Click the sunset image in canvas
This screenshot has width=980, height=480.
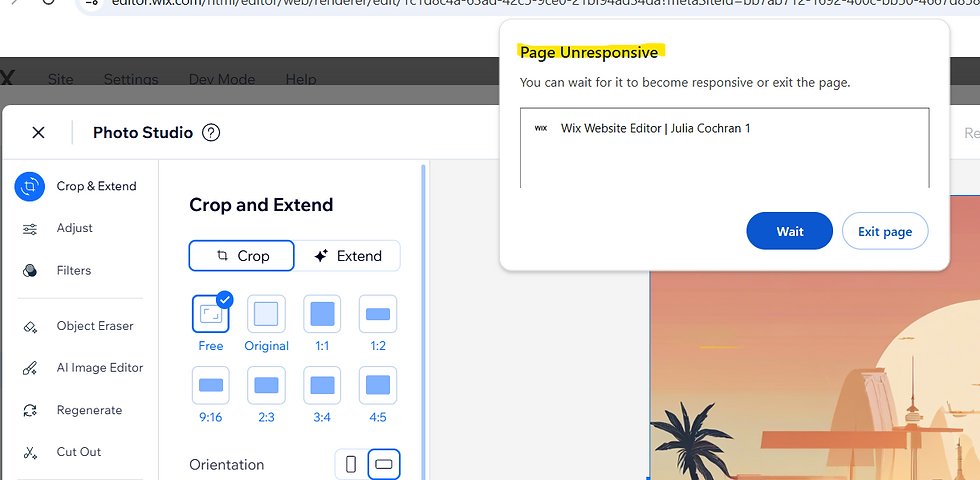coord(815,375)
